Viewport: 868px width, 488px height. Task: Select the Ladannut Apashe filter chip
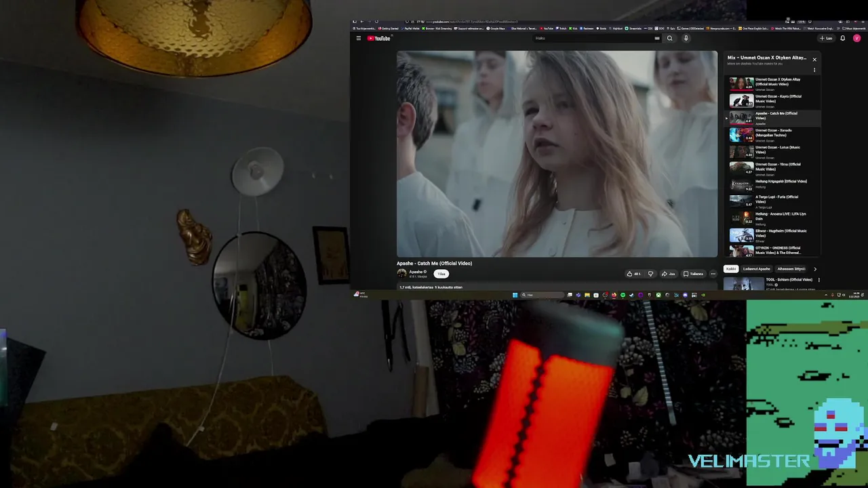756,269
